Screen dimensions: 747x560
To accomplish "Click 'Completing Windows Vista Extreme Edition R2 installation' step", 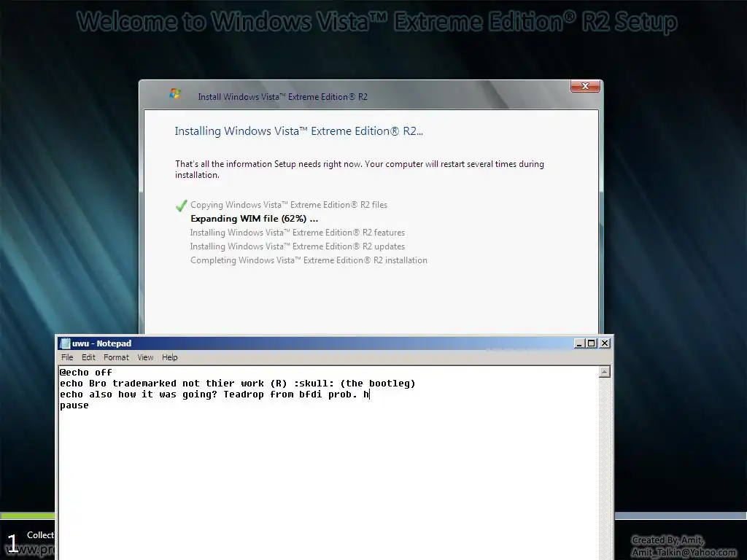I will pos(309,260).
